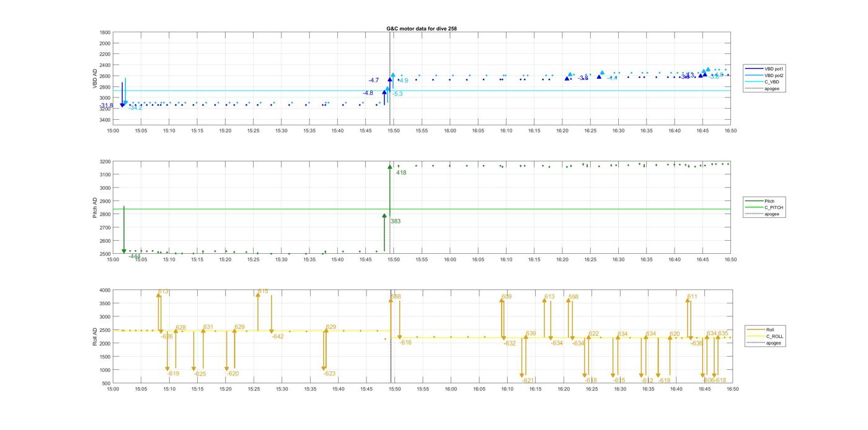Click the '3400' tick on VBD y-axis
868x430 pixels.
105,120
